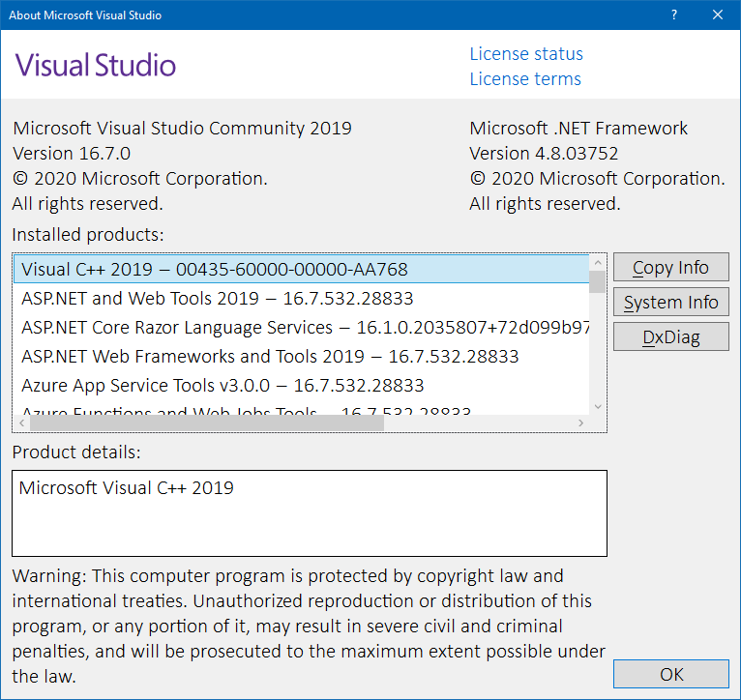
Task: Click the Version 16.7.0 text
Action: point(72,154)
